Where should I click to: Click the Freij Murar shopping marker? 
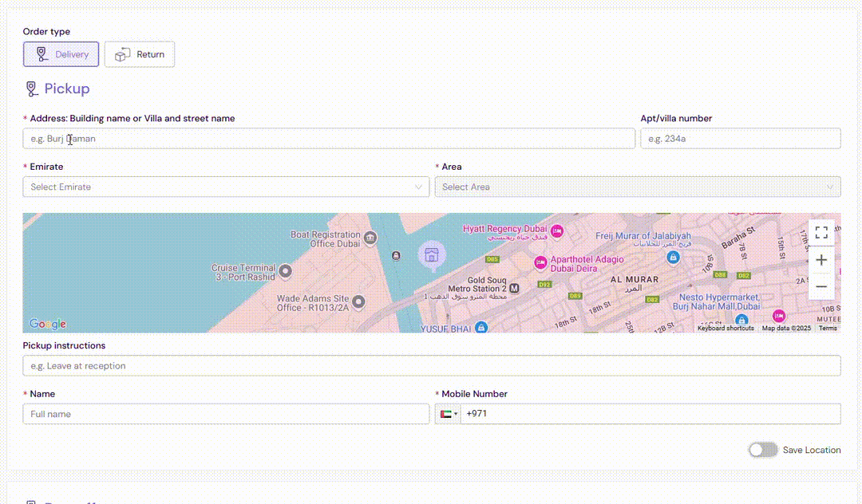673,257
